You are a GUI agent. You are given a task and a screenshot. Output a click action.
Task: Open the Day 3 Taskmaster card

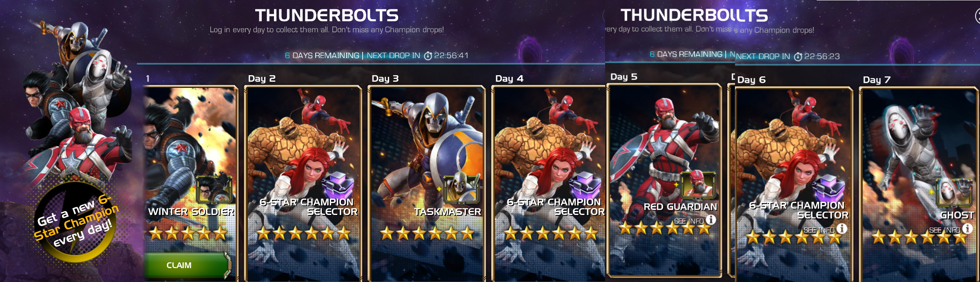426,183
